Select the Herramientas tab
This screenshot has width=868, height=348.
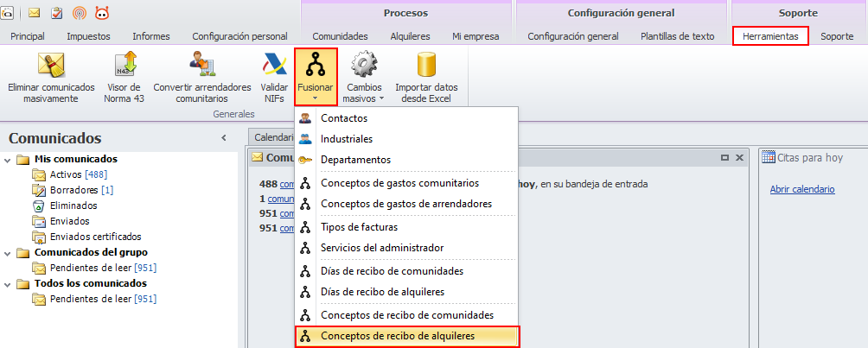770,36
